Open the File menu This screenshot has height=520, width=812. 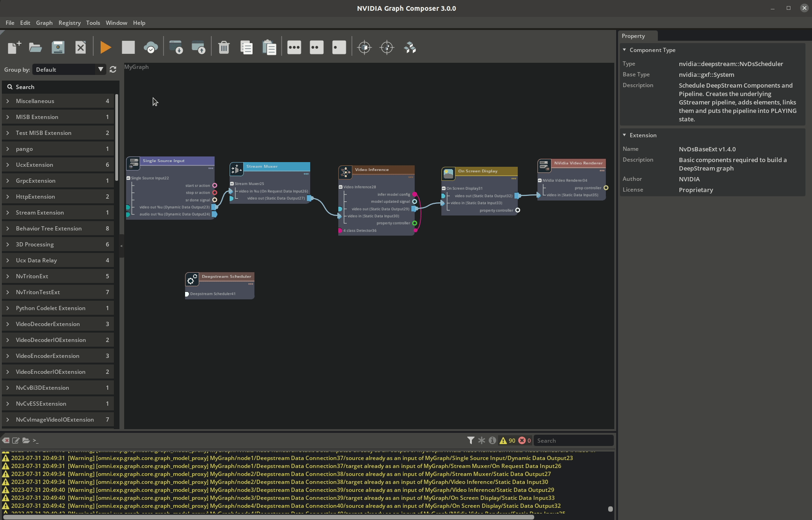pos(10,22)
